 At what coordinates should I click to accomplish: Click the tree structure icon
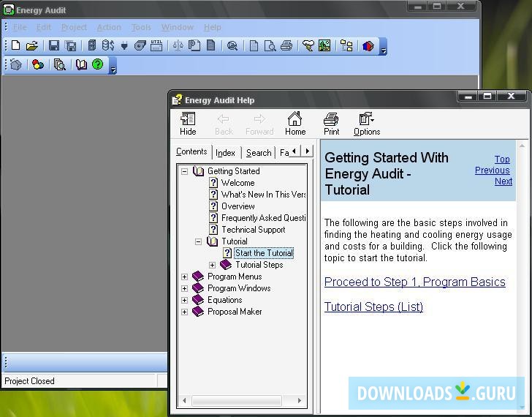click(x=346, y=45)
